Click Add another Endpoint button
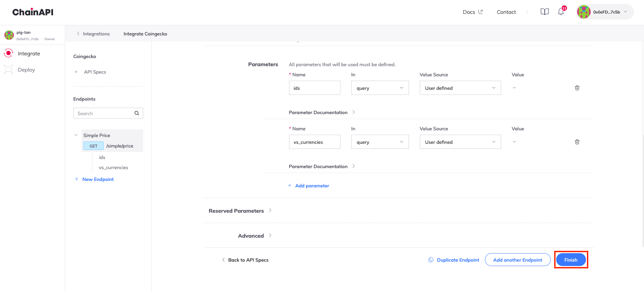Viewport: 644px width, 291px height. 517,260
